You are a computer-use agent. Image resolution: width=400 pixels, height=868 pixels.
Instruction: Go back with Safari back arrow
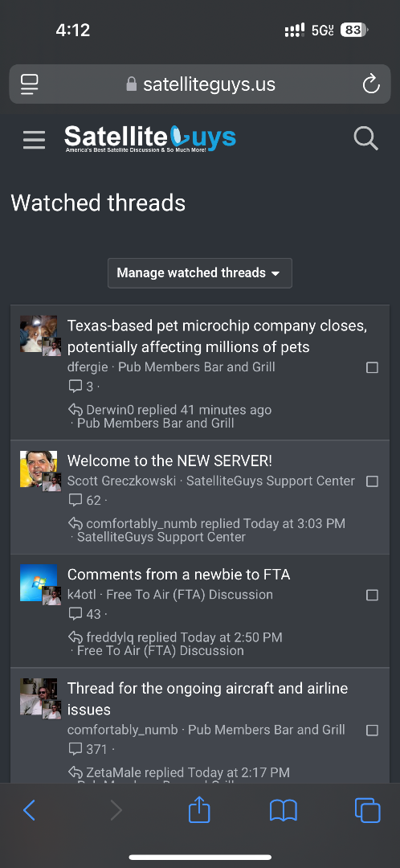tap(30, 810)
